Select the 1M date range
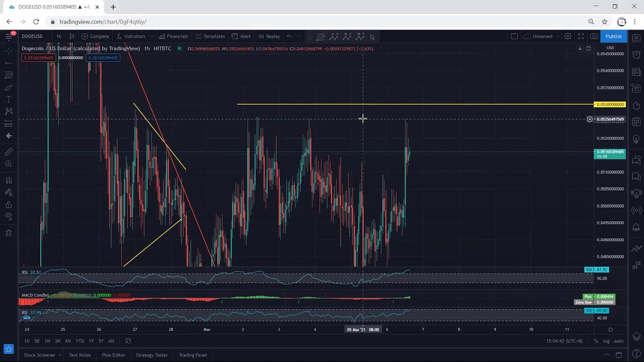The width and height of the screenshot is (644, 362). point(47,341)
